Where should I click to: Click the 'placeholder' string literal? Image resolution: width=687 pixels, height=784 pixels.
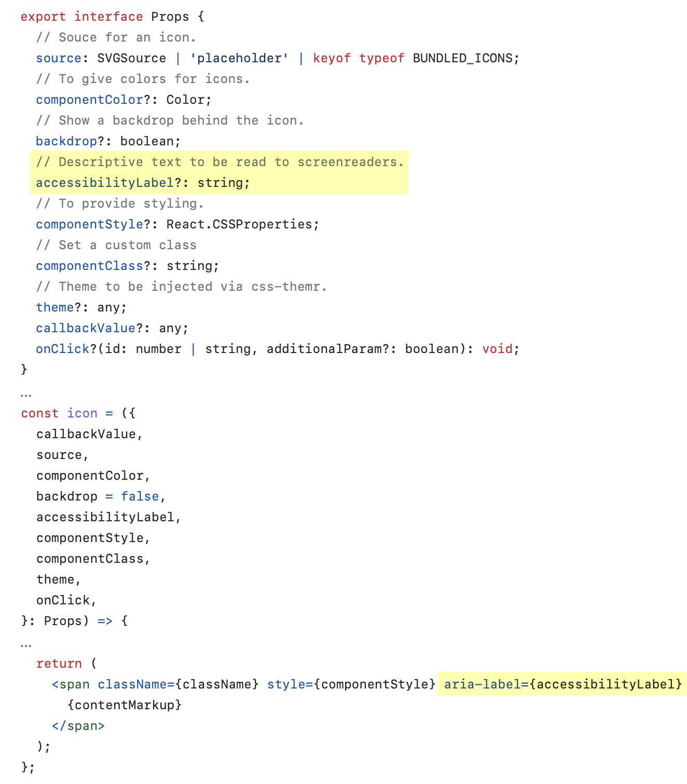click(x=239, y=58)
